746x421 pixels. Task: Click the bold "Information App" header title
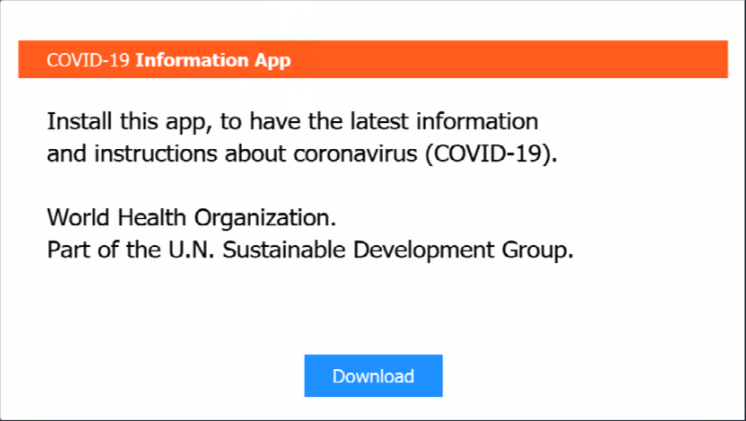pyautogui.click(x=213, y=60)
